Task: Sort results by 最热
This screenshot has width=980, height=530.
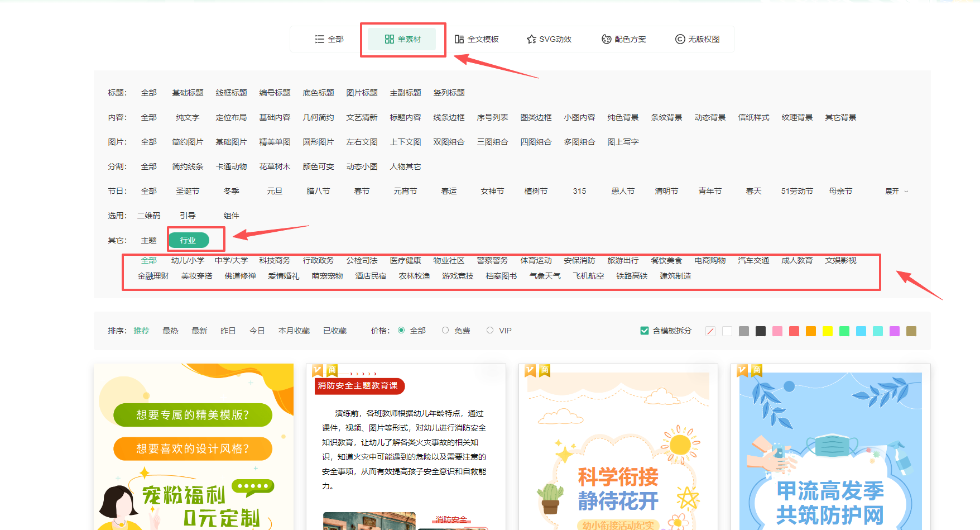Action: point(170,331)
